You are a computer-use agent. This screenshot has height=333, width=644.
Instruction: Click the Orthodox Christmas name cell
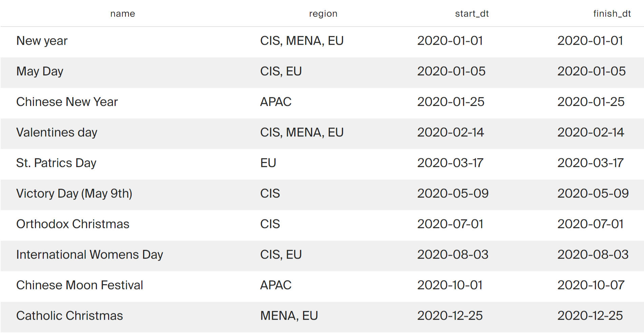point(73,224)
